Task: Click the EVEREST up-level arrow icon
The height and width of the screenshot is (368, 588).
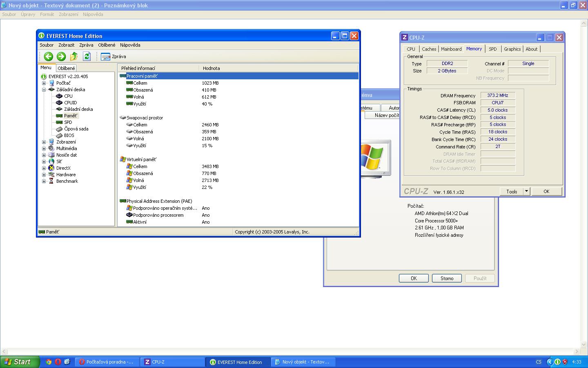Action: (74, 56)
